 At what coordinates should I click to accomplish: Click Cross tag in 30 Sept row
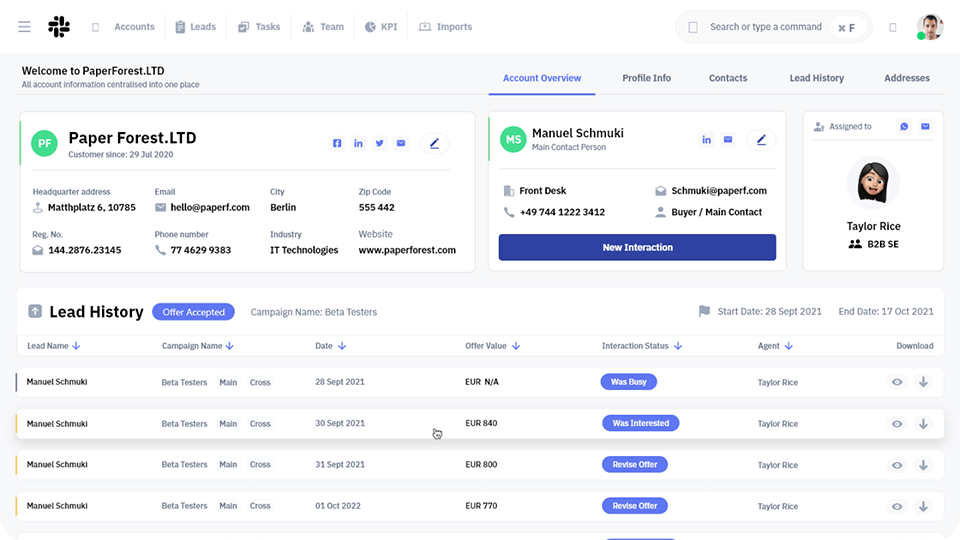[x=260, y=424]
